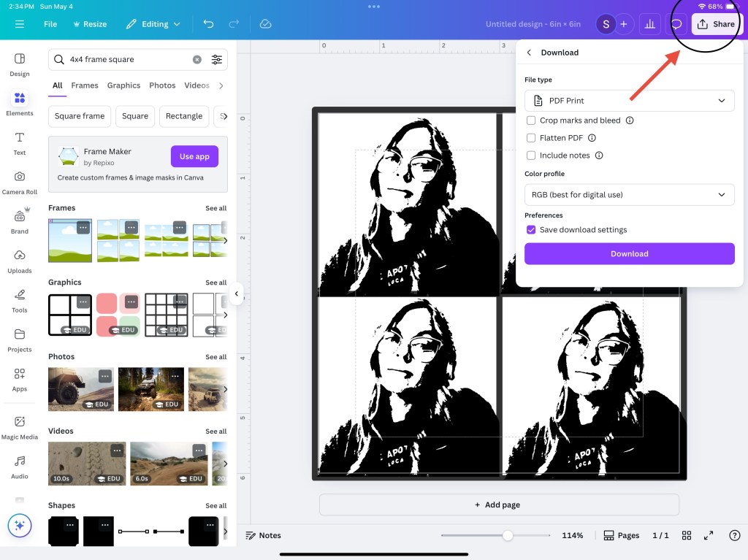Enable Crop marks and bleed checkbox
The image size is (748, 560).
[531, 120]
